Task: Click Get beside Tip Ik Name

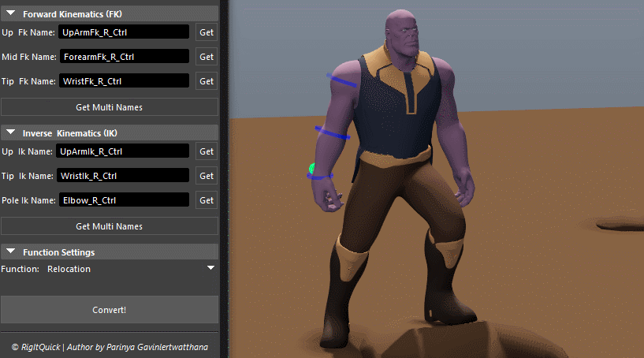Action: (207, 176)
